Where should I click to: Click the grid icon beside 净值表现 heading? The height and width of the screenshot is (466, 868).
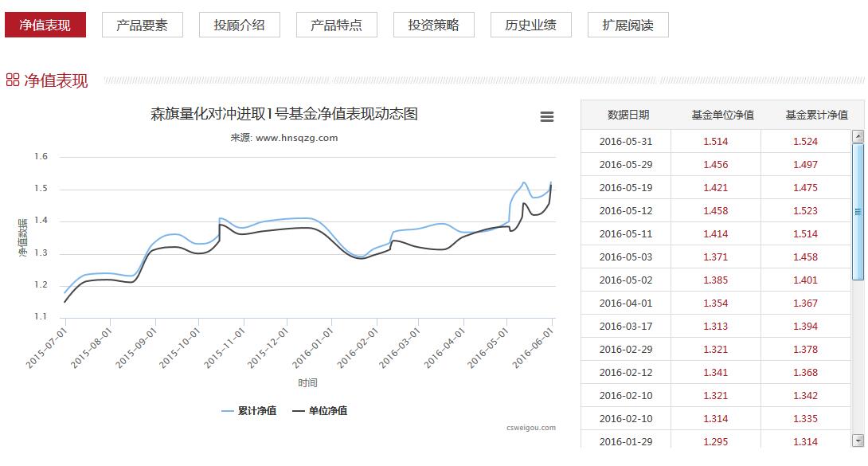pos(12,80)
